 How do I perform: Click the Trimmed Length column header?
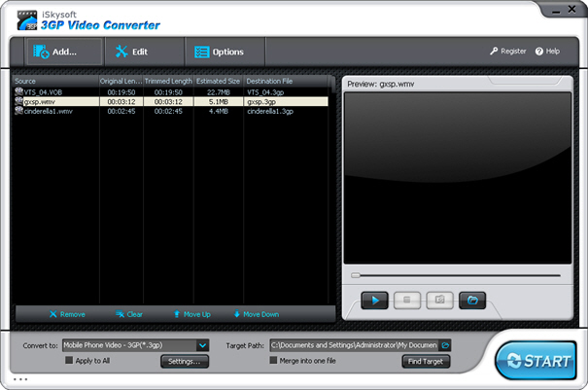click(x=168, y=81)
